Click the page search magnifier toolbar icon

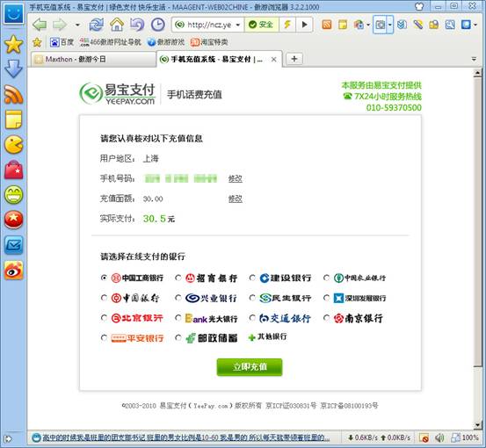tap(450, 25)
